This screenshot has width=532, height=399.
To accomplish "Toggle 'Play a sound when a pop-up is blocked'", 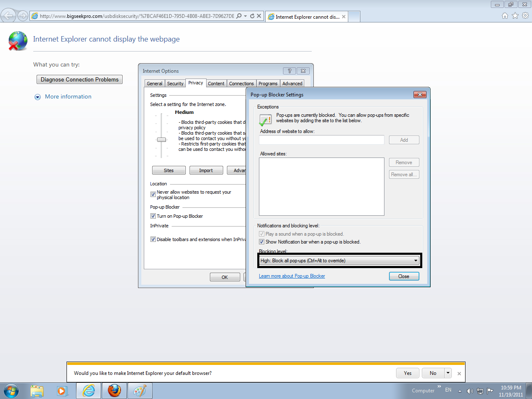I will pyautogui.click(x=261, y=234).
